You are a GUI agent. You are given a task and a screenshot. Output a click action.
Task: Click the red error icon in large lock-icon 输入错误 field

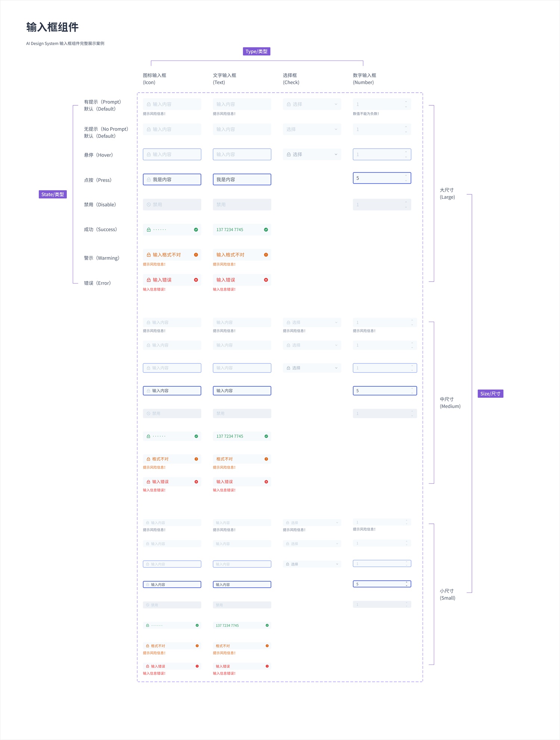[196, 280]
